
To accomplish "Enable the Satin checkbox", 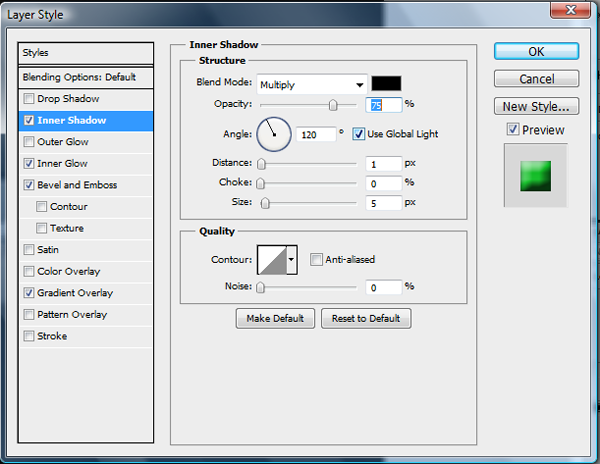I will pyautogui.click(x=29, y=249).
